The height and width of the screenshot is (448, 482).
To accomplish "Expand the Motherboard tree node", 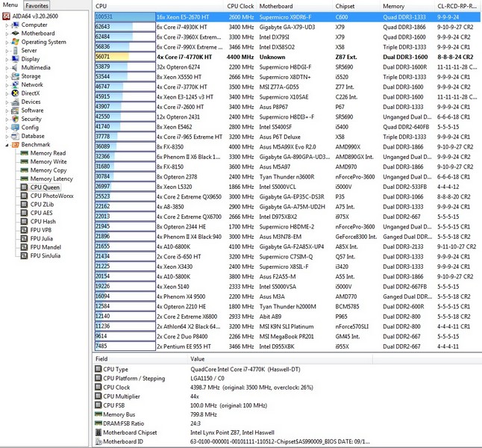I will (x=7, y=34).
